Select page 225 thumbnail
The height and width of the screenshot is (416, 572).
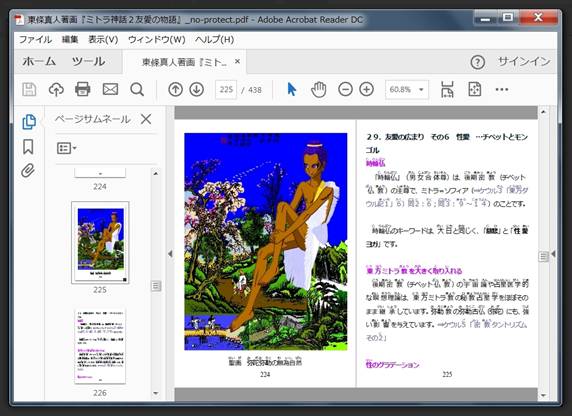click(x=100, y=242)
